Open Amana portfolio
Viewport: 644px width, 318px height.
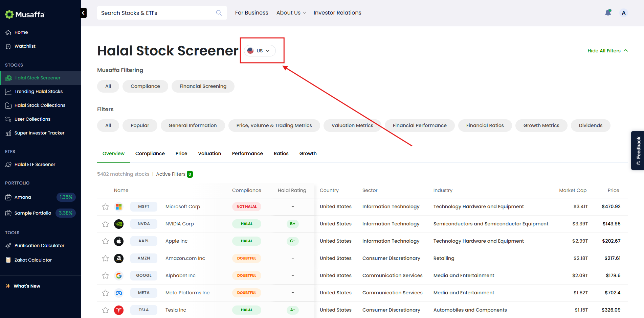click(x=40, y=197)
